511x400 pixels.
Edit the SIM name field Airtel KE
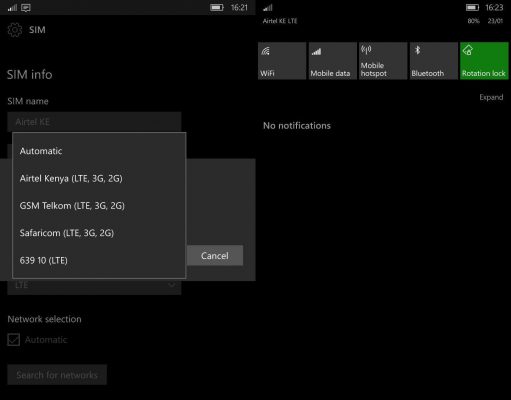click(94, 122)
